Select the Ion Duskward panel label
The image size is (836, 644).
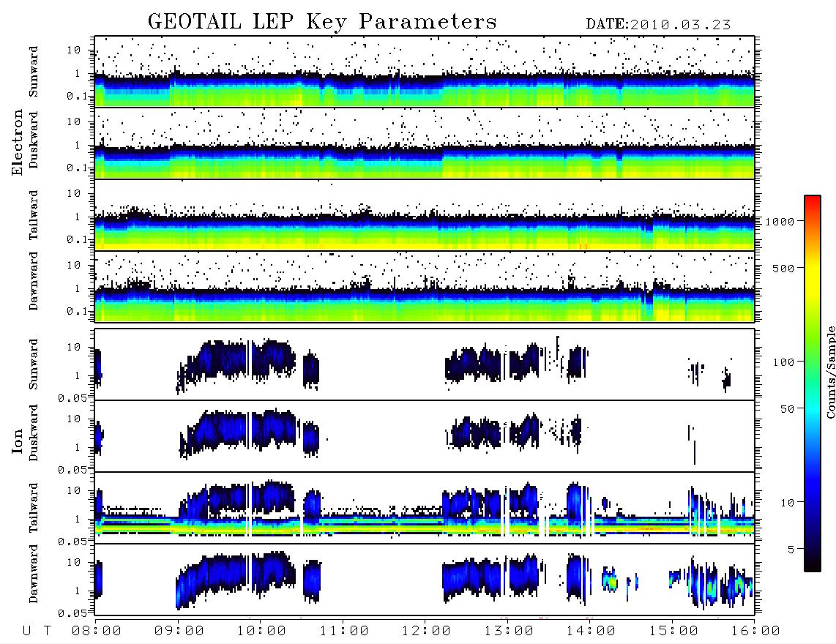pyautogui.click(x=33, y=433)
